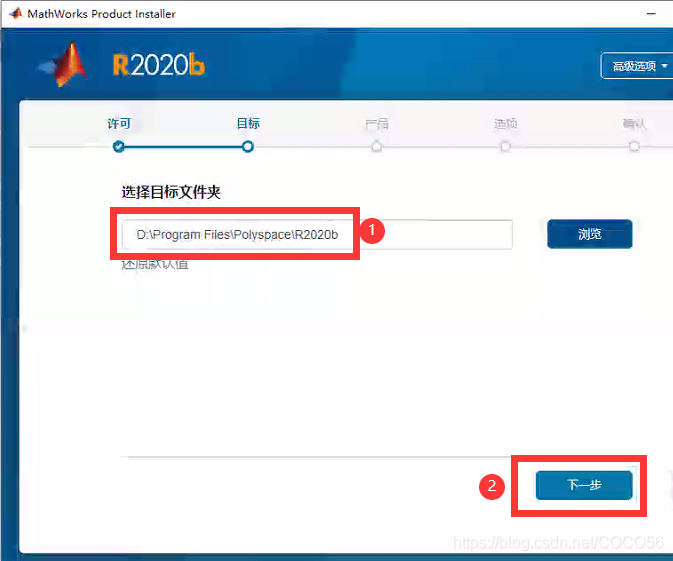
Task: Select the 许可 step label
Action: [119, 124]
